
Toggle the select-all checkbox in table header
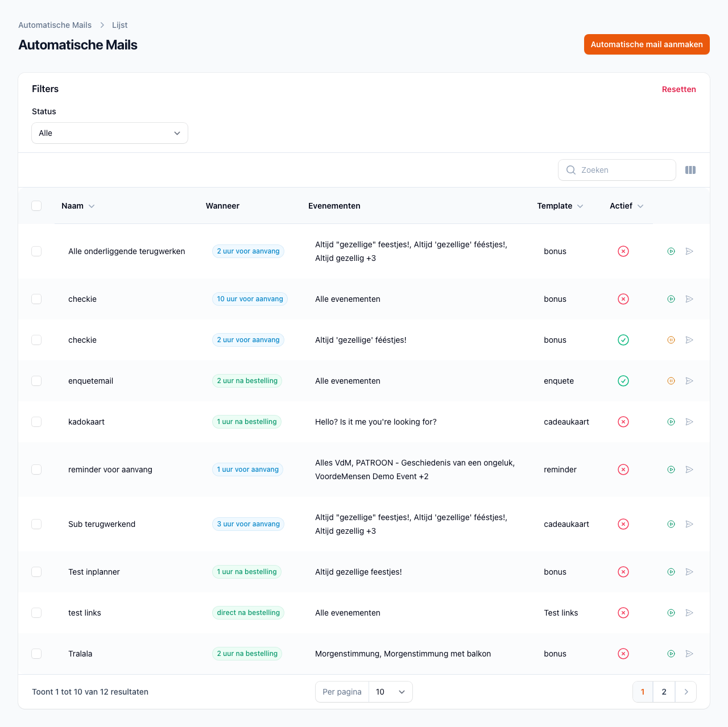pyautogui.click(x=36, y=206)
